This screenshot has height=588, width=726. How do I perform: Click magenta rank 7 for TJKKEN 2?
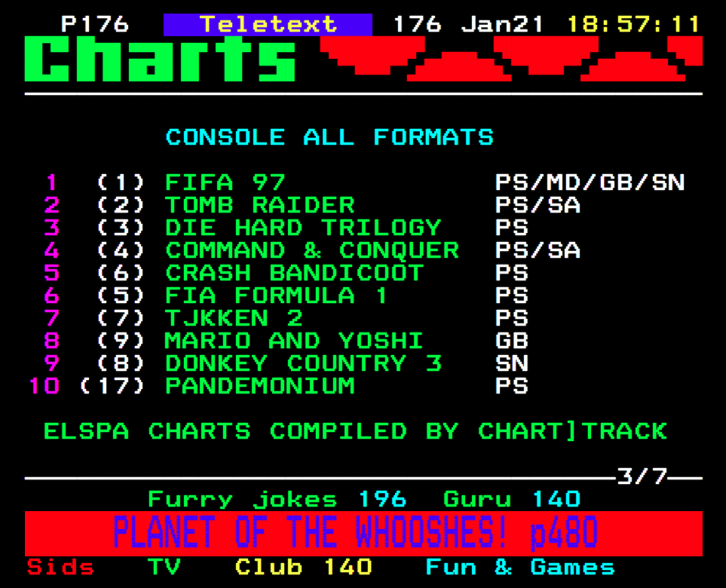click(x=52, y=319)
